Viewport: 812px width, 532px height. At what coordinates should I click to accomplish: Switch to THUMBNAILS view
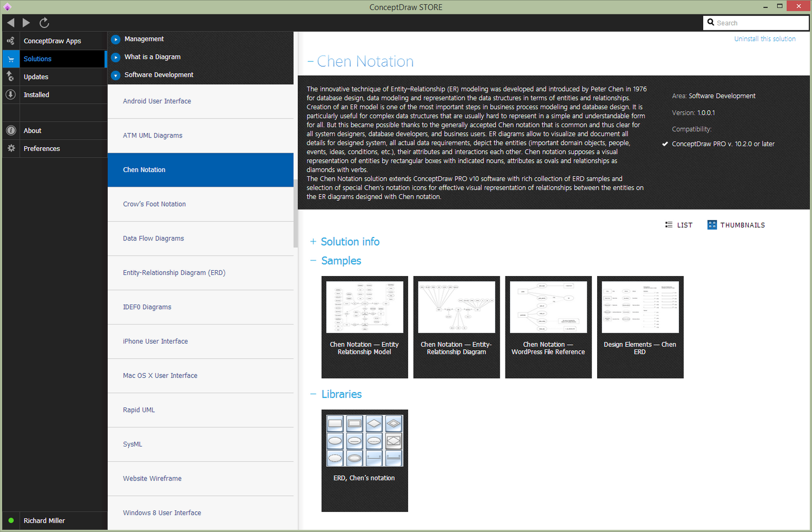[x=743, y=225]
